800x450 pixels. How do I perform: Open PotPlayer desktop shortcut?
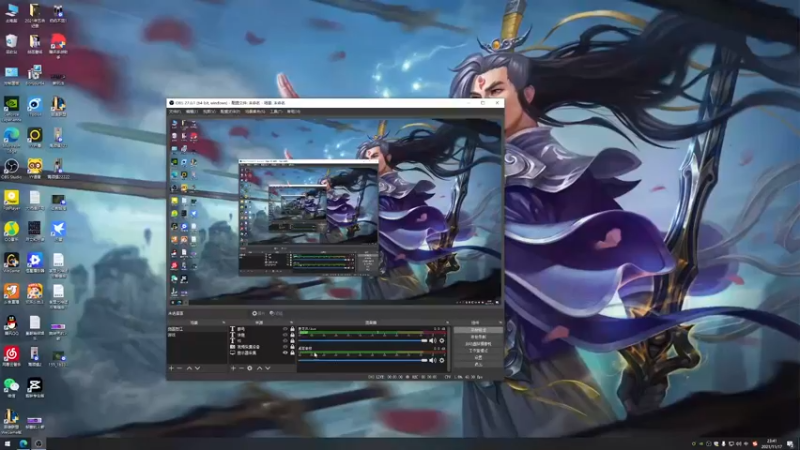(11, 200)
